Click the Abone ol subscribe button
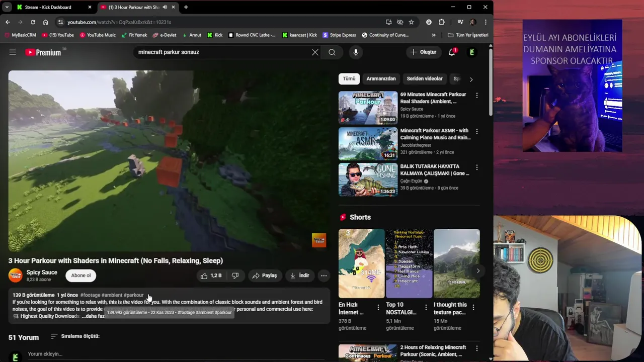 point(81,276)
